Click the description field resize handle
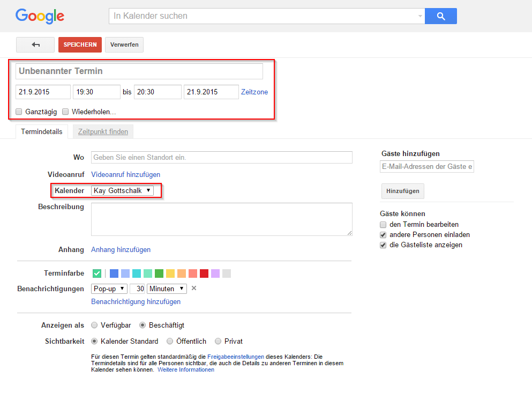Image resolution: width=532 pixels, height=414 pixels. coord(349,233)
